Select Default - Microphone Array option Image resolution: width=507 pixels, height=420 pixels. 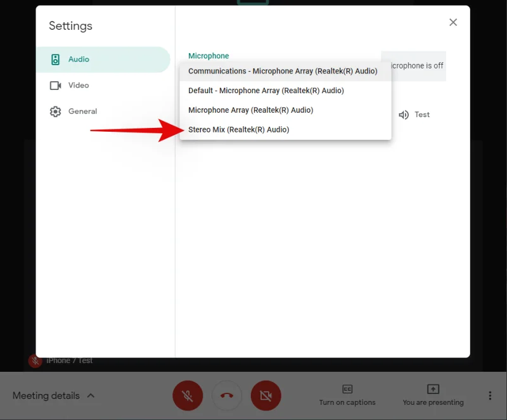click(265, 91)
